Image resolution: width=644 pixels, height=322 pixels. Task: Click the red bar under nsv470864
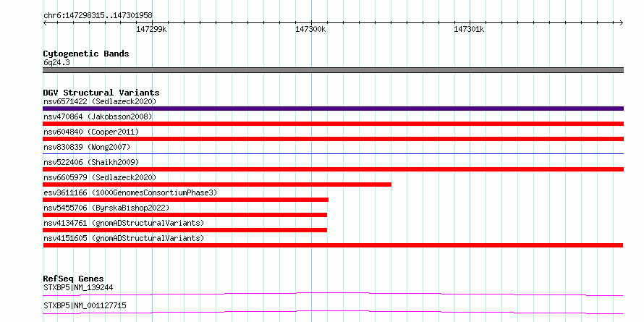point(333,124)
